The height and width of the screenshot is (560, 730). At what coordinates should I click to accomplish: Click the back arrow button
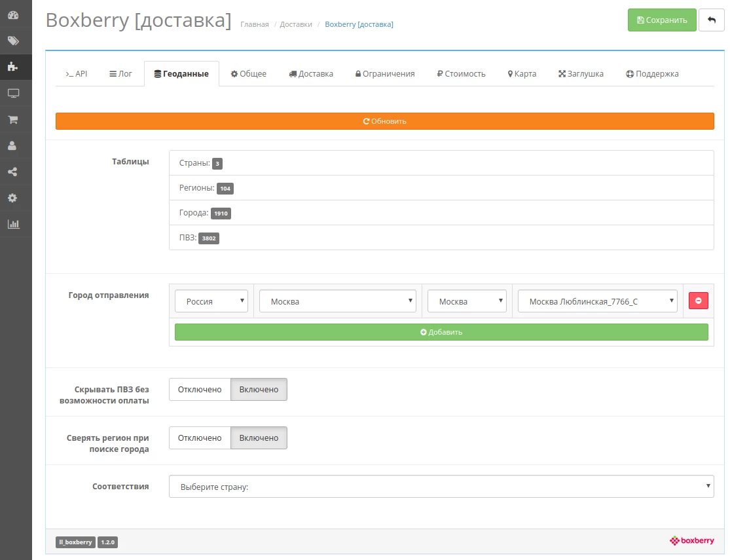click(x=712, y=20)
